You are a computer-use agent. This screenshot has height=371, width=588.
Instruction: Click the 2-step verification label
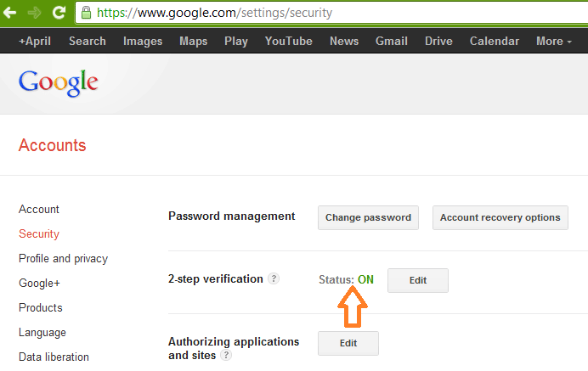point(216,278)
